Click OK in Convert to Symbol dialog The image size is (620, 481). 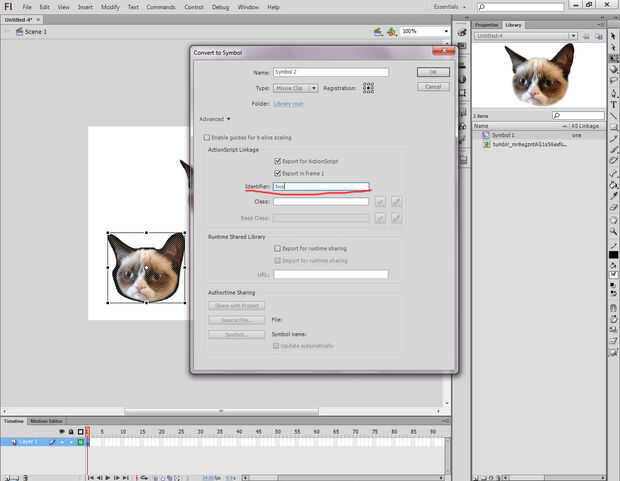432,72
